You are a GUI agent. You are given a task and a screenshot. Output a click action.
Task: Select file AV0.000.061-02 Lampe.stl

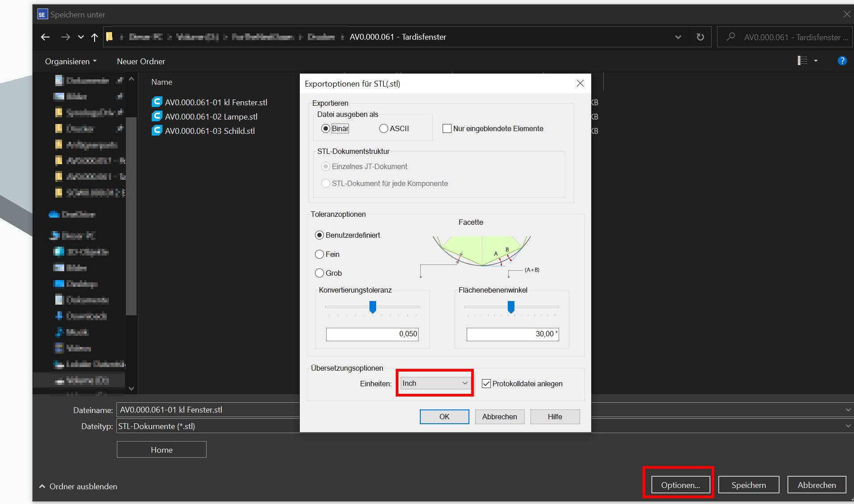click(x=211, y=116)
